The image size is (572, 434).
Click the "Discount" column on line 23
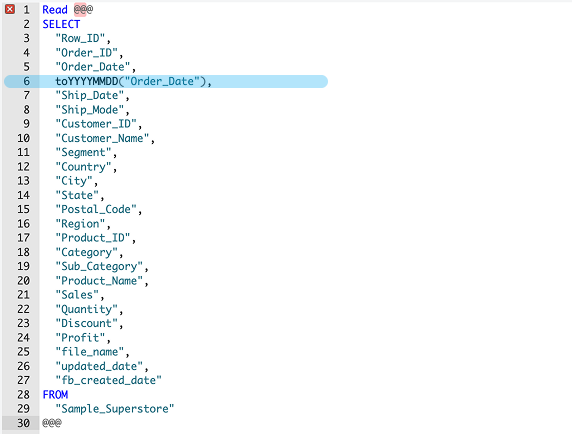tap(86, 323)
